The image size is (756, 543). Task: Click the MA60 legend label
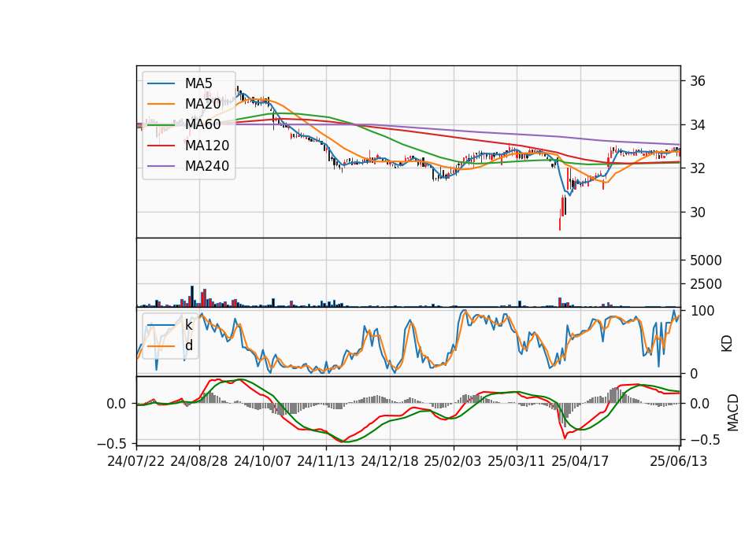point(202,124)
